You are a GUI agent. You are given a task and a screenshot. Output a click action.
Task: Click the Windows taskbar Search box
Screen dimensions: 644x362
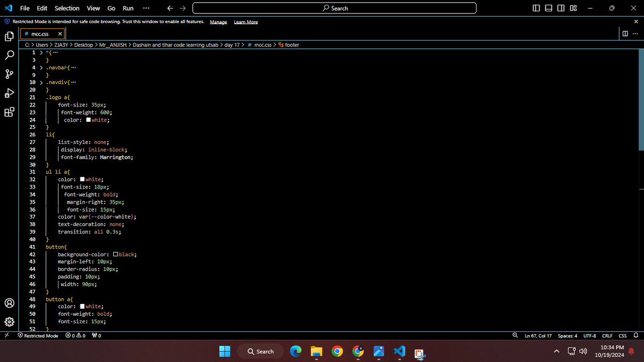click(261, 351)
